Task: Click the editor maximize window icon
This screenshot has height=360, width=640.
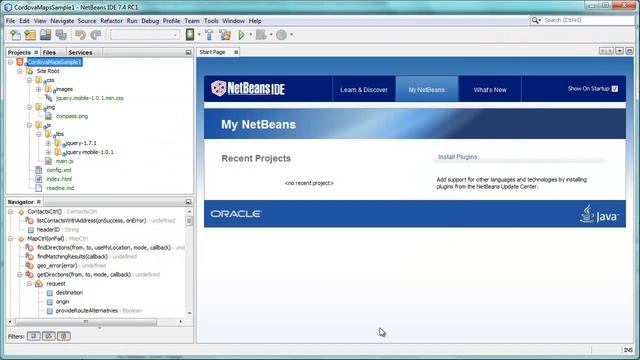Action: [629, 51]
